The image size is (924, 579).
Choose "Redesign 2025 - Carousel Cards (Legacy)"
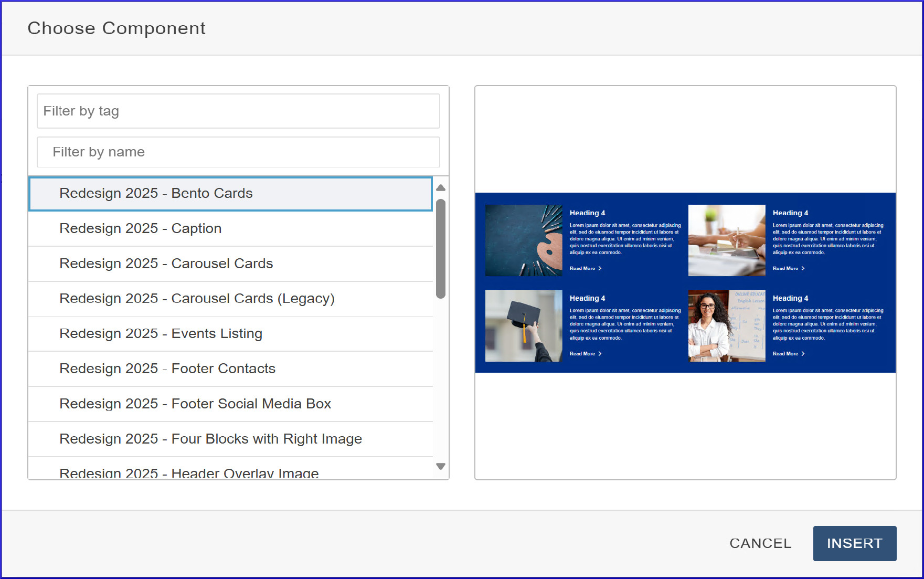point(197,299)
